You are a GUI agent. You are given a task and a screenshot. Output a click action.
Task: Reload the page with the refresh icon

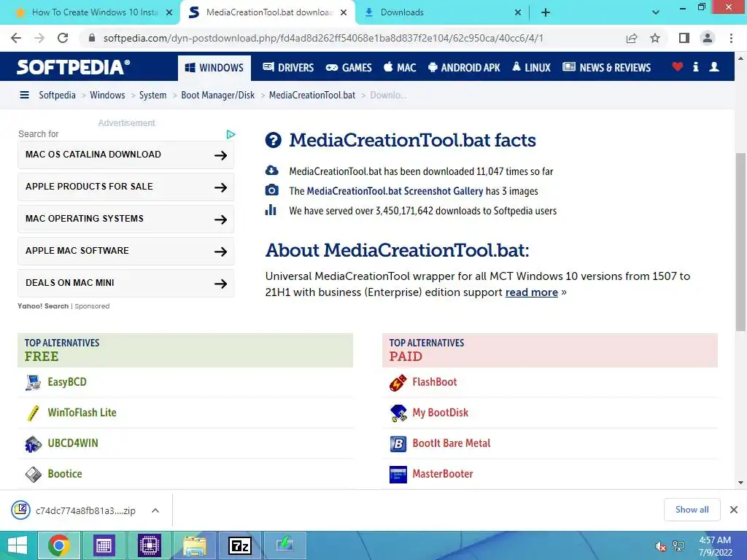(63, 38)
